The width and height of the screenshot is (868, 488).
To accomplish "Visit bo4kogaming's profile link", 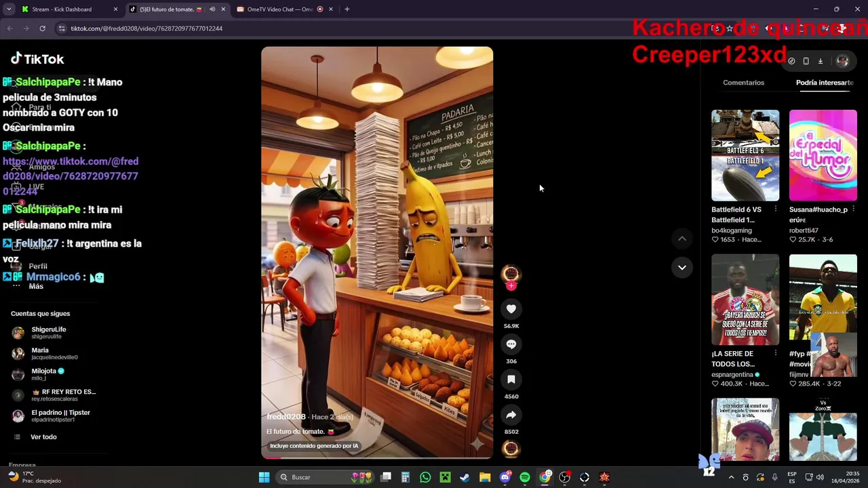I will pyautogui.click(x=732, y=230).
